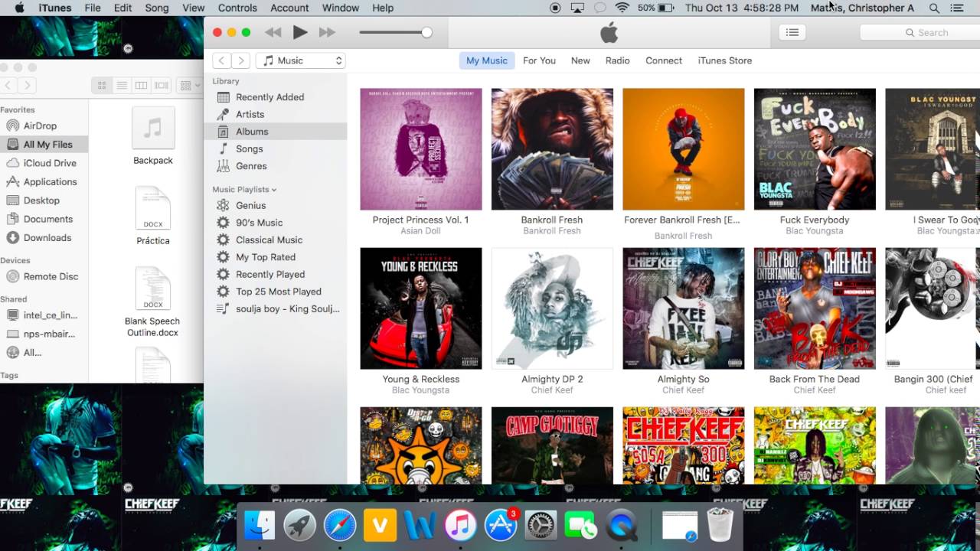Adjust the iTunes volume slider knob
Image resolution: width=980 pixels, height=551 pixels.
pyautogui.click(x=426, y=32)
